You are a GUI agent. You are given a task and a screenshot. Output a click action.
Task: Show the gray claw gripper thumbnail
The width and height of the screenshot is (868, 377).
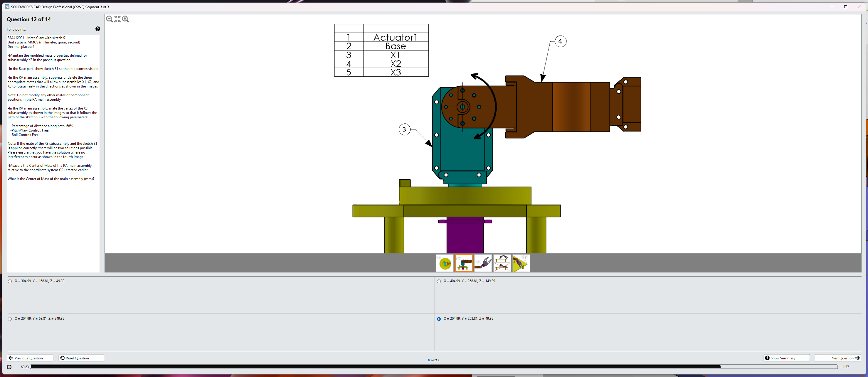click(x=483, y=263)
